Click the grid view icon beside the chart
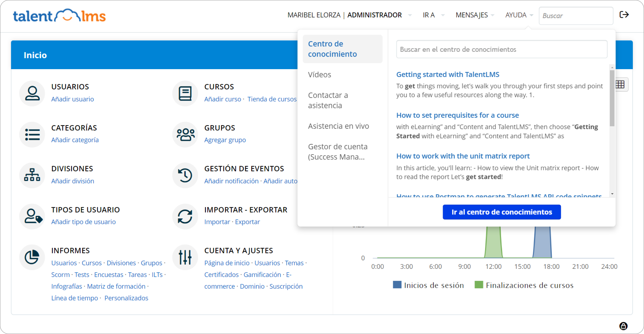The width and height of the screenshot is (644, 334). pos(620,84)
